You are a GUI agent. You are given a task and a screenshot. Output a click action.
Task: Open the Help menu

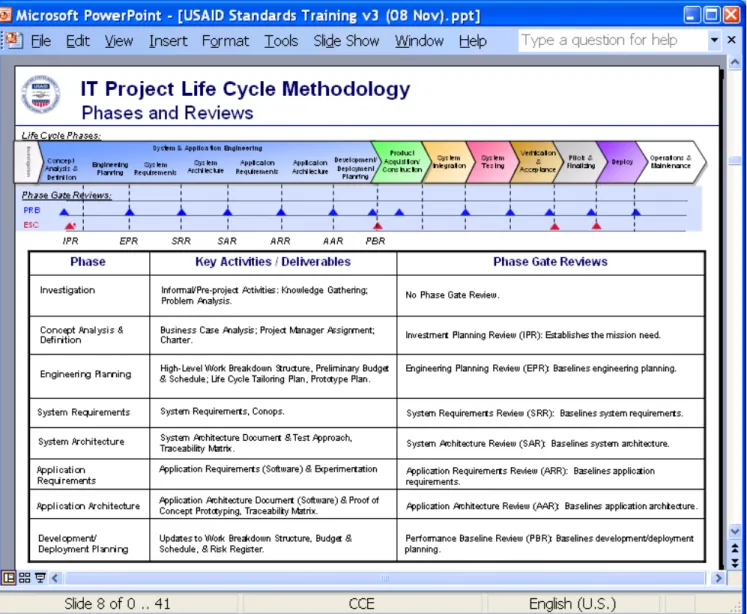473,41
